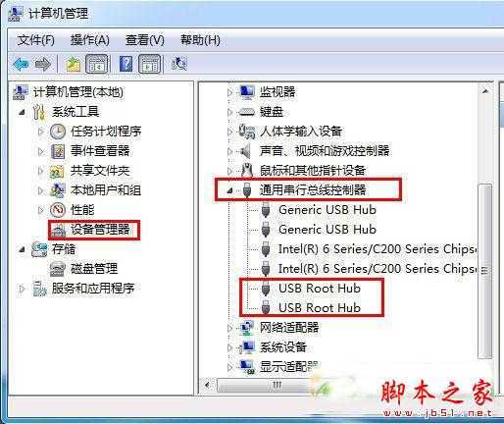Click the Up one level folder icon
Image resolution: width=504 pixels, height=424 pixels.
pos(74,64)
